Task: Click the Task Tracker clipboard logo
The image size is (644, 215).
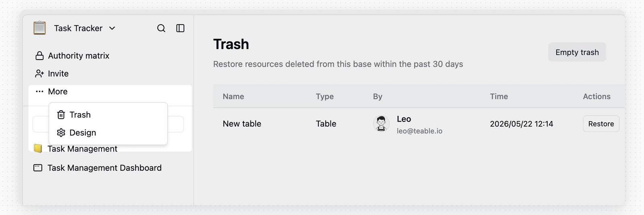Action: (39, 28)
